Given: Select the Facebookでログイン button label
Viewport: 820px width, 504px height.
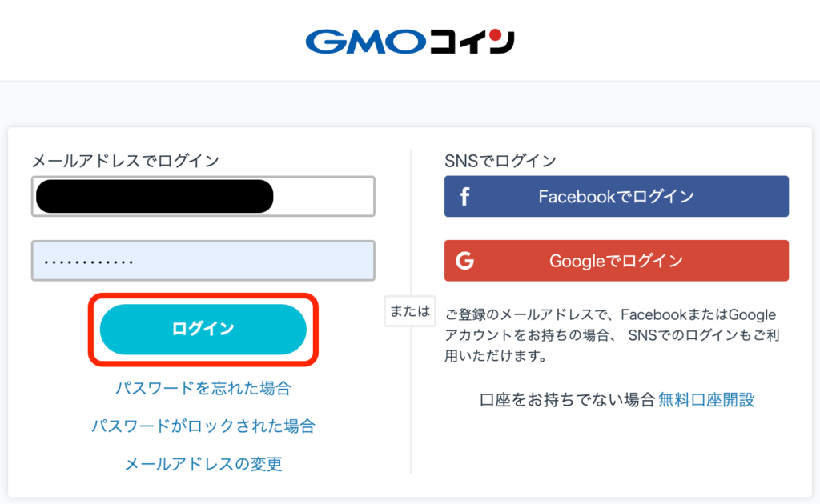Looking at the screenshot, I should click(616, 196).
